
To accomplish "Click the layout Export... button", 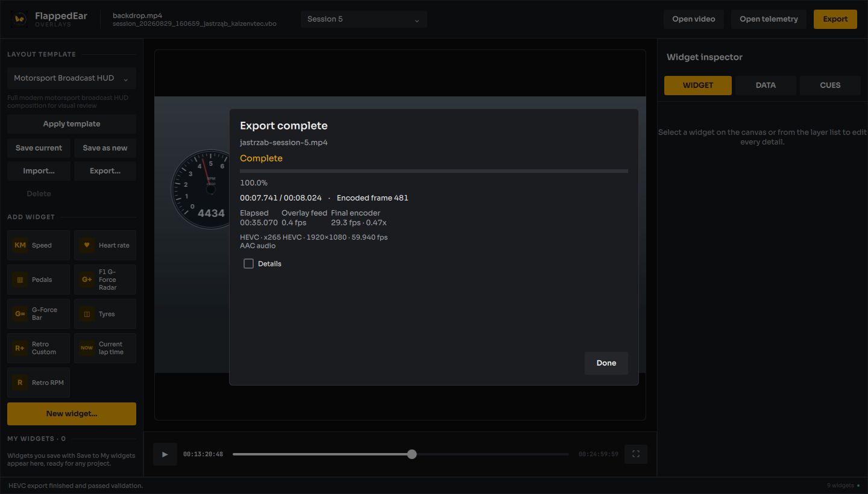I will [x=105, y=171].
